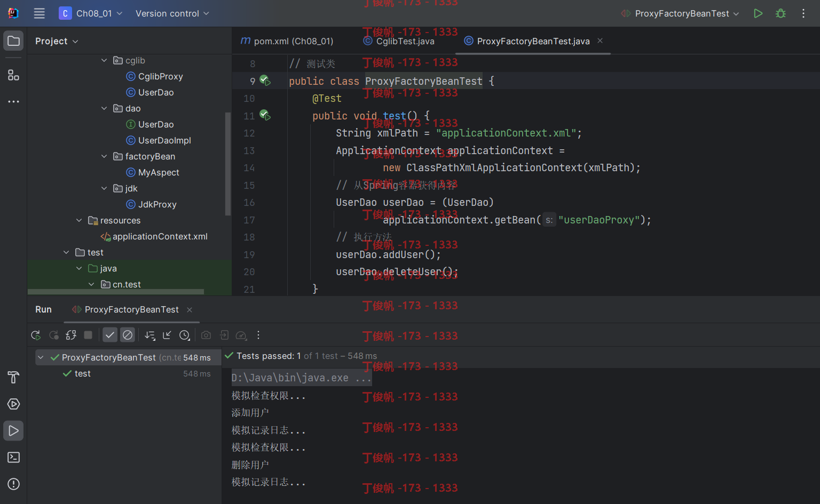Click the run gutter icon beside the class line
Screen dimensions: 820x504
coord(265,81)
